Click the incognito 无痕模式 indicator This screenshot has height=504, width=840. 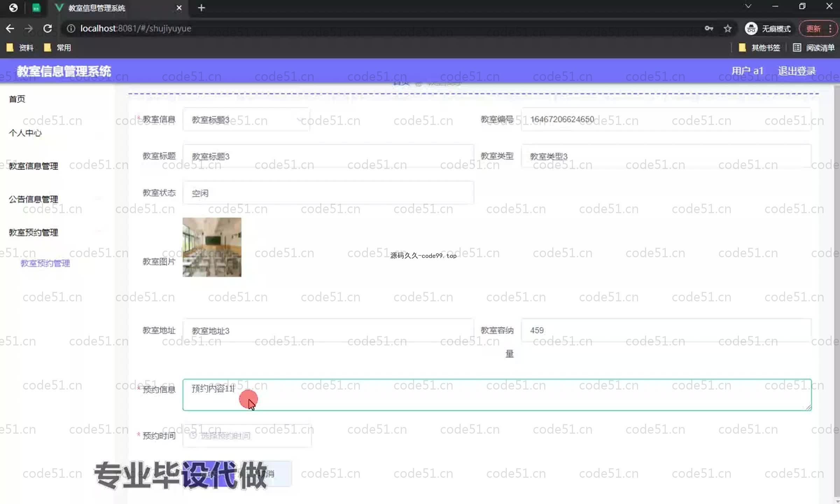click(x=768, y=28)
